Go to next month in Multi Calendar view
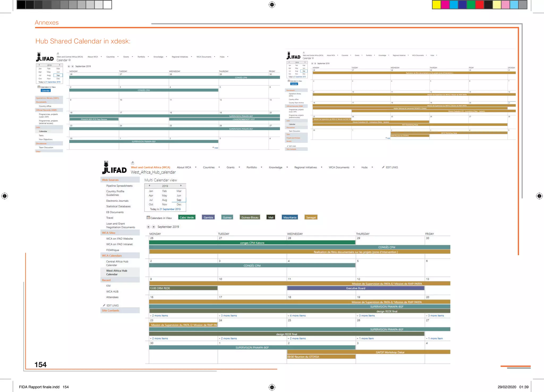The image size is (544, 392). (154, 227)
